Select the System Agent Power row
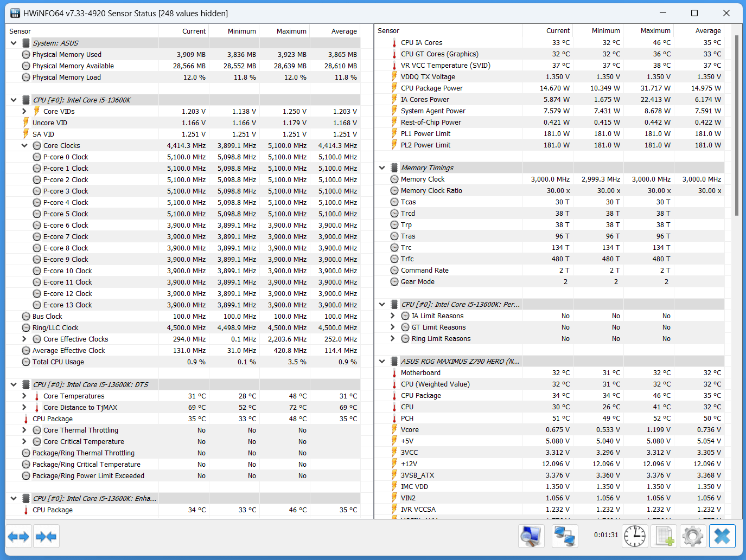Screen dimensions: 746x560 [x=550, y=111]
